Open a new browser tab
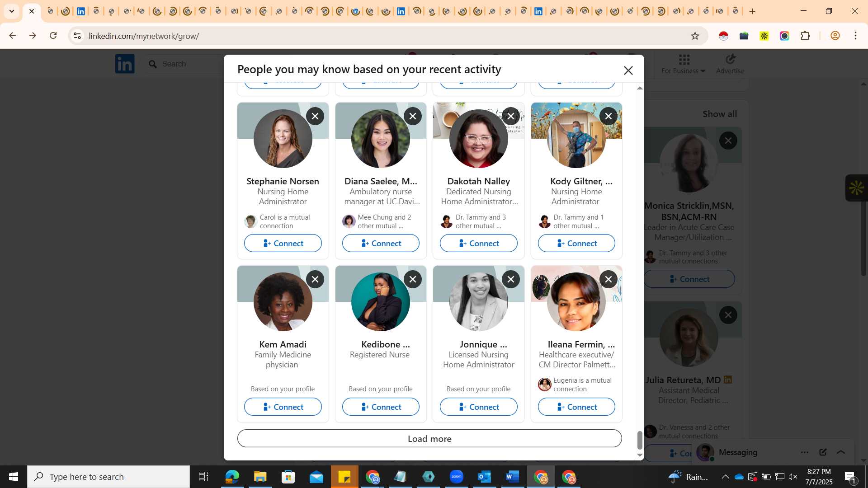Image resolution: width=868 pixels, height=488 pixels. [x=752, y=11]
